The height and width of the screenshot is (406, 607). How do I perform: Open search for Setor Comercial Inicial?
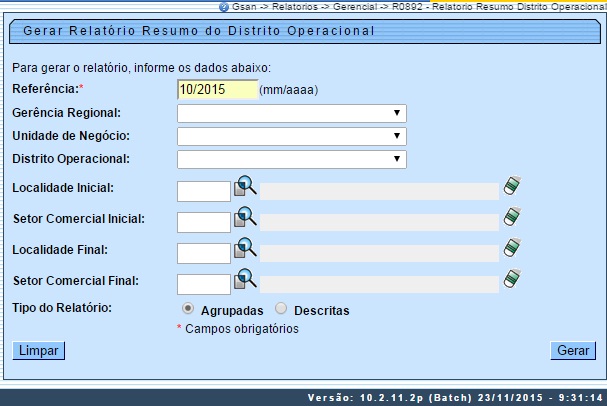click(245, 218)
